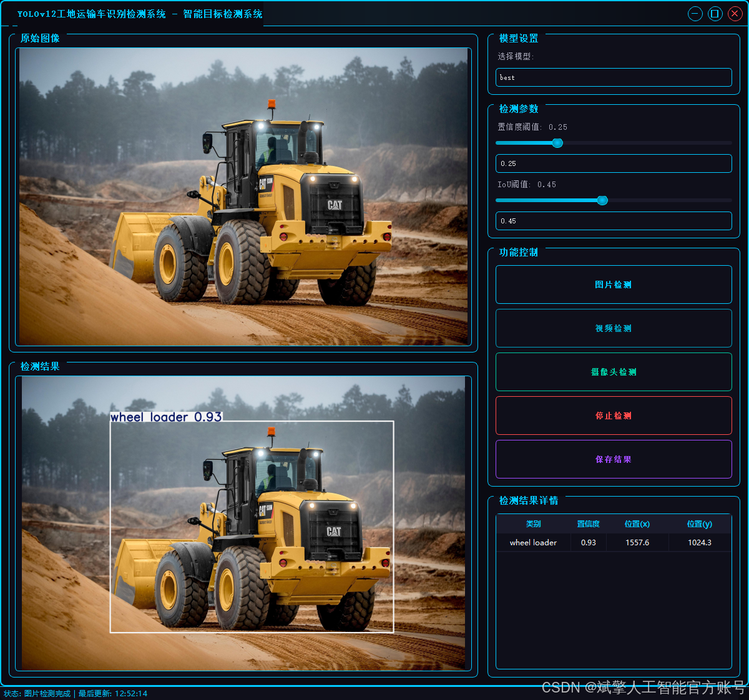Stop detection with 停止检测 button

pyautogui.click(x=614, y=416)
